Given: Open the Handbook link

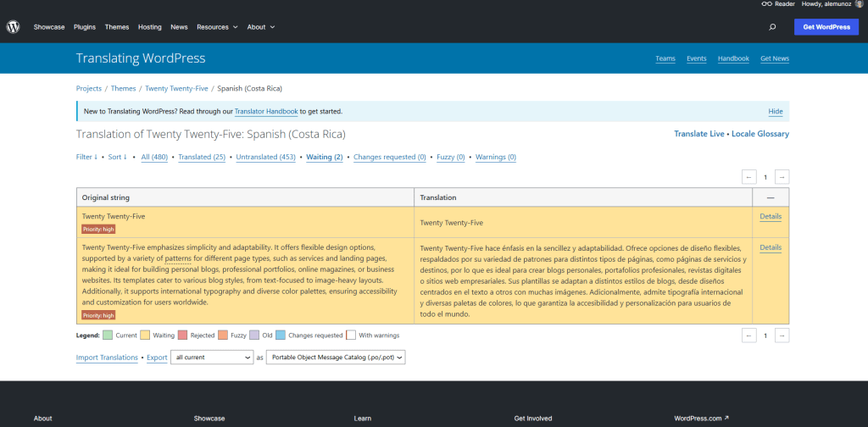Looking at the screenshot, I should coord(733,58).
